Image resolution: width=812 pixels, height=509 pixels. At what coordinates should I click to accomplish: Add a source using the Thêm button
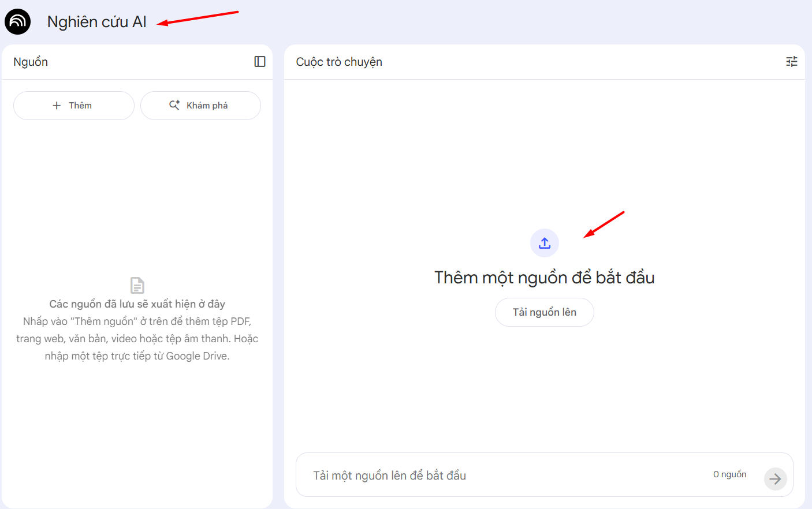point(73,105)
